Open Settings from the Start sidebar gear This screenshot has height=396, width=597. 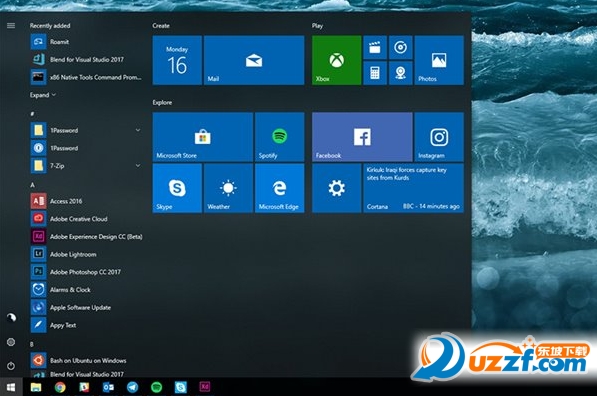(x=11, y=342)
